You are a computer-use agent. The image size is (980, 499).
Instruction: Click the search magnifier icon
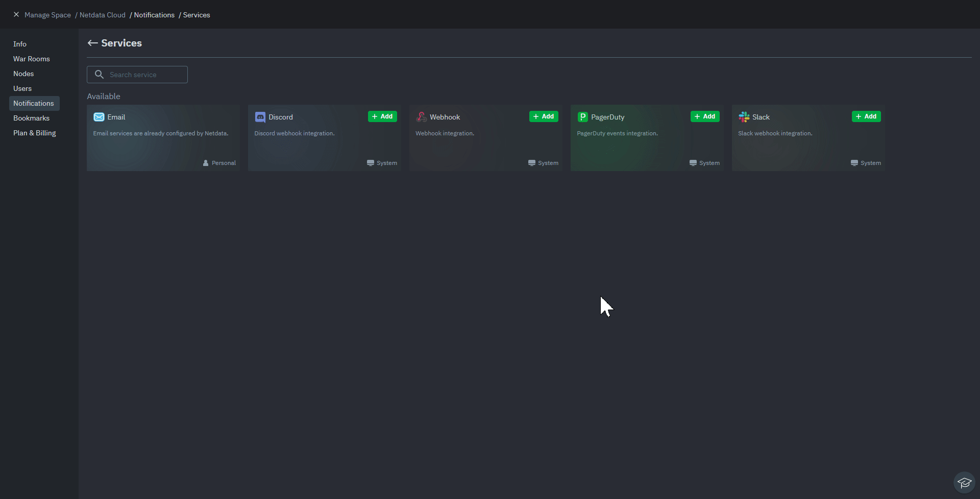(99, 74)
